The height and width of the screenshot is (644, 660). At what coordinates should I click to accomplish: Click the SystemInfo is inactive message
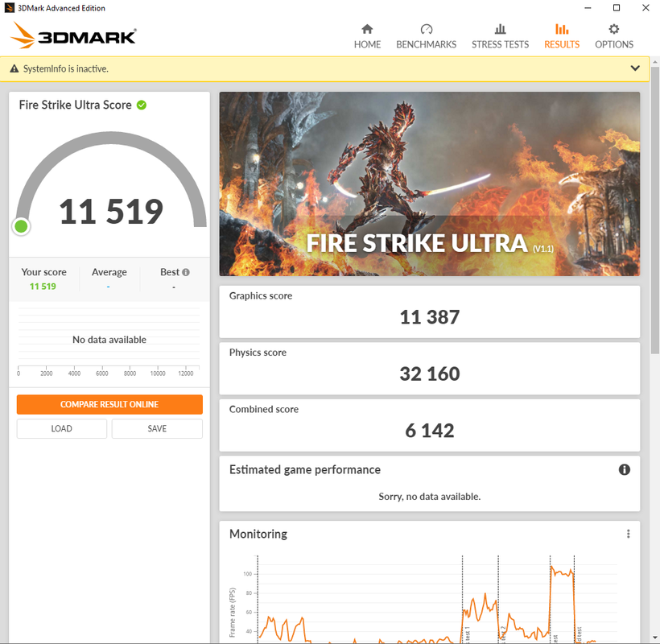[x=66, y=68]
